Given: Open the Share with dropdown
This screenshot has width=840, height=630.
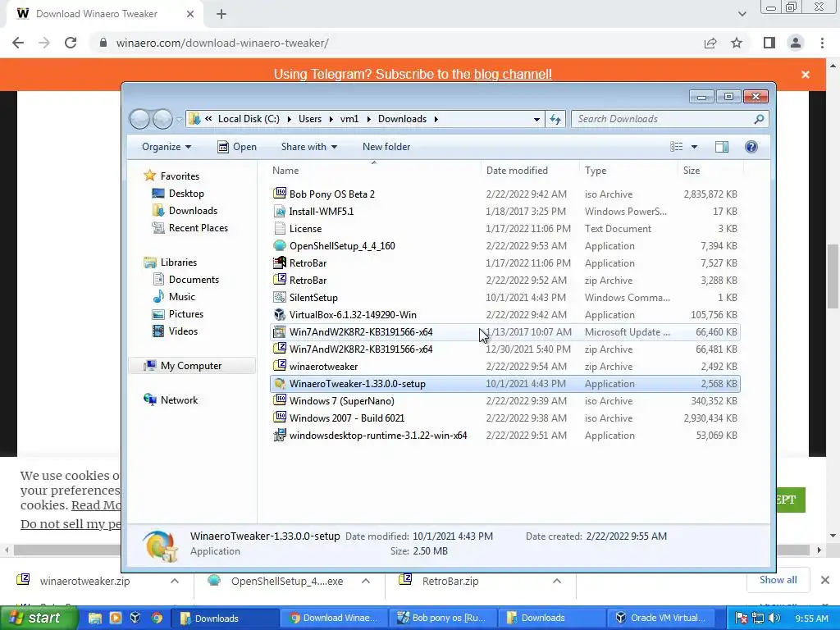Looking at the screenshot, I should tap(309, 147).
